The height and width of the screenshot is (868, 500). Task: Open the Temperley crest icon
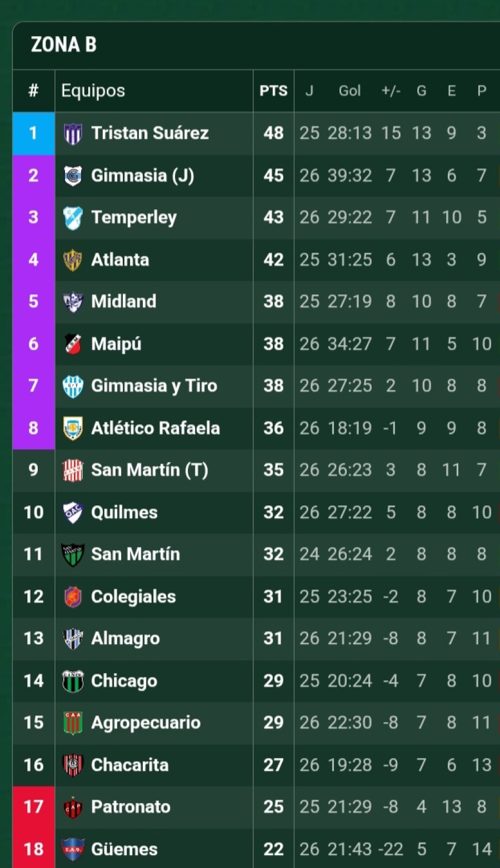73,218
